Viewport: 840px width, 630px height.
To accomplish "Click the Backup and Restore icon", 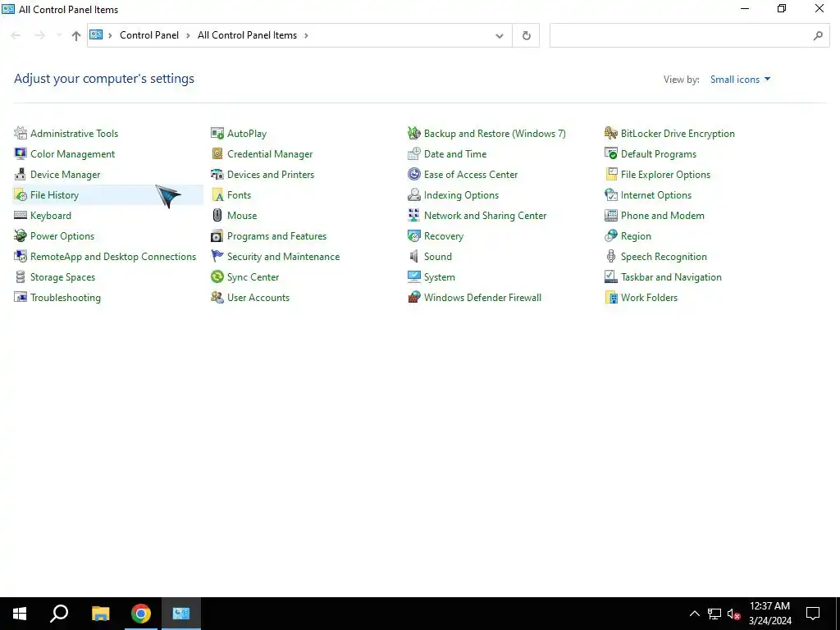I will (414, 134).
